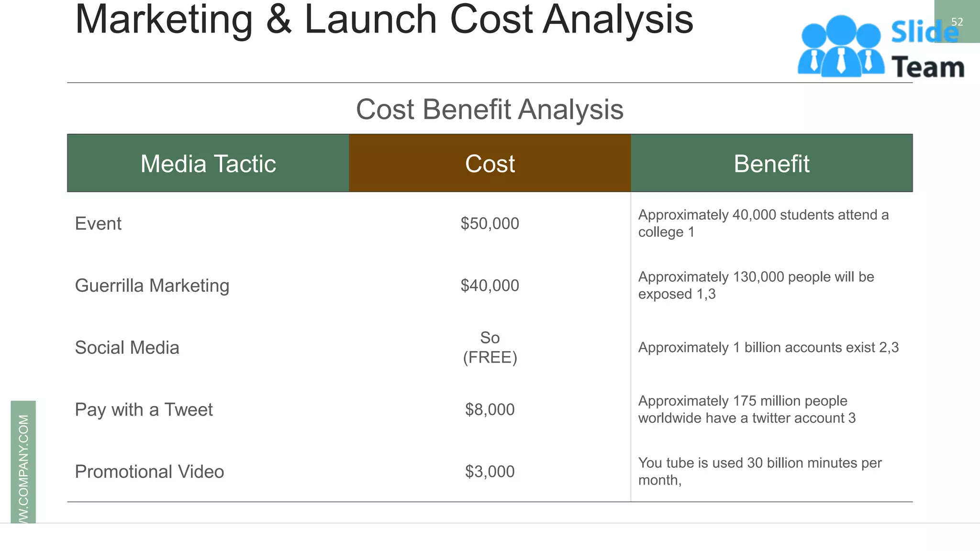Select the $40,000 cost cell

click(x=490, y=286)
